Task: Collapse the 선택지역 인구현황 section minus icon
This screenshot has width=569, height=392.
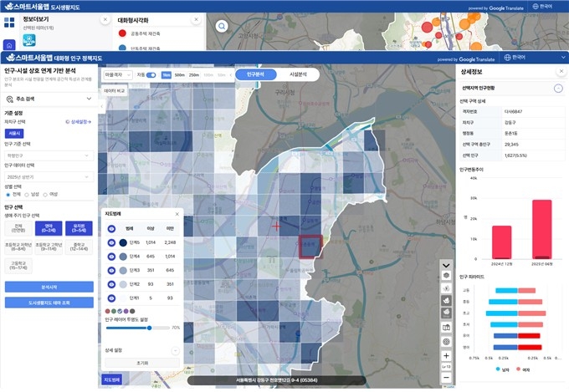Action: click(x=558, y=88)
